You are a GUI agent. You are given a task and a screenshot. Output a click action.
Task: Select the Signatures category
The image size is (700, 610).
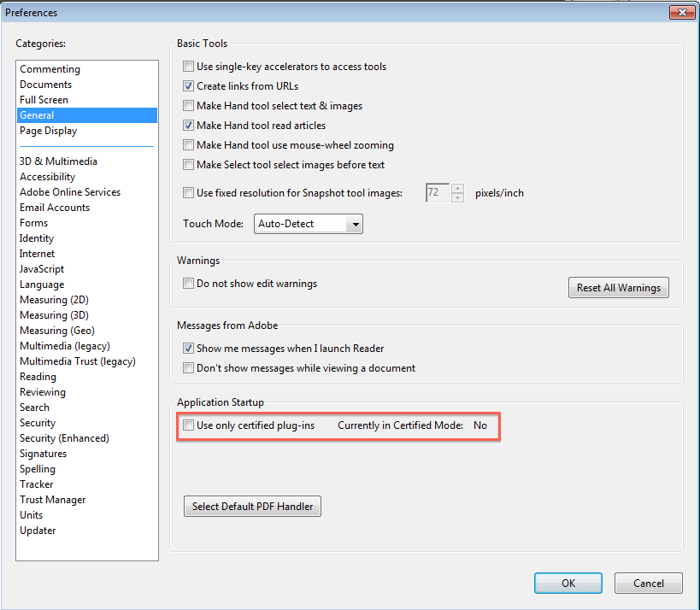[87, 454]
